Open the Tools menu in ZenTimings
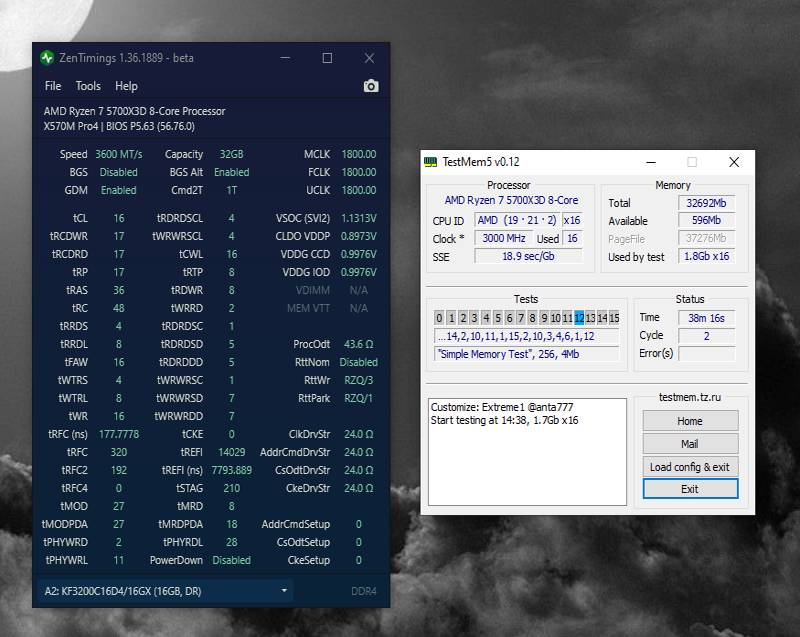This screenshot has height=637, width=800. (x=88, y=87)
